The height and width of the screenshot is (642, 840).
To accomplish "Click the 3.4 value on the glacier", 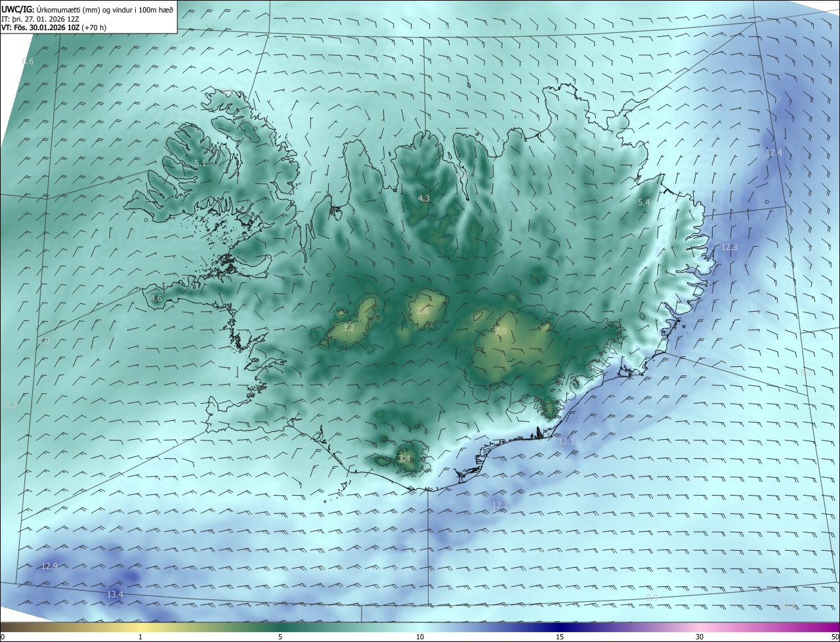I will tap(404, 458).
